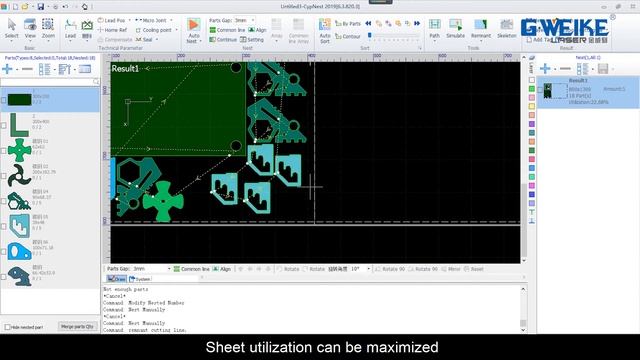
Task: Expand the Select tool dropdown arrow
Action: pos(11,41)
